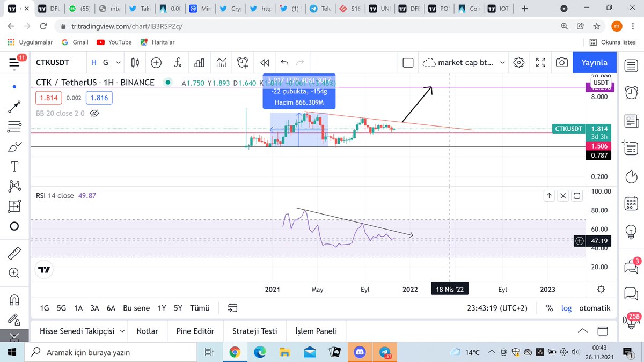Expand the Hisse Senedi Takipçisi dropdown

(x=82, y=331)
